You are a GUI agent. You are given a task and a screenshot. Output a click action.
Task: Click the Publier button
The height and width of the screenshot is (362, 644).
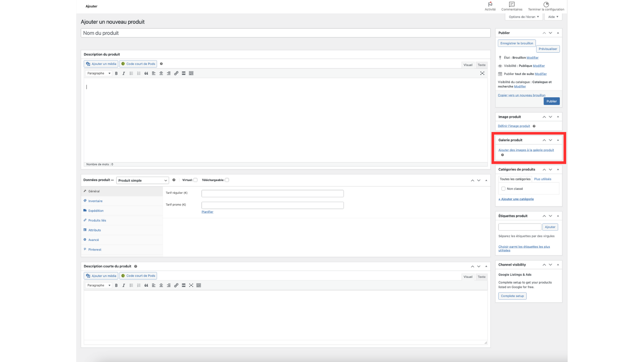551,101
